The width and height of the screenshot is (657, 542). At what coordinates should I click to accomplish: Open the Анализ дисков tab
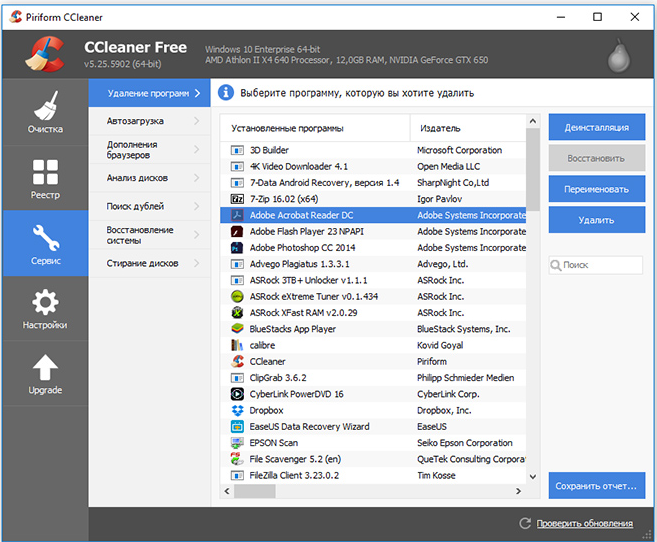[x=149, y=178]
